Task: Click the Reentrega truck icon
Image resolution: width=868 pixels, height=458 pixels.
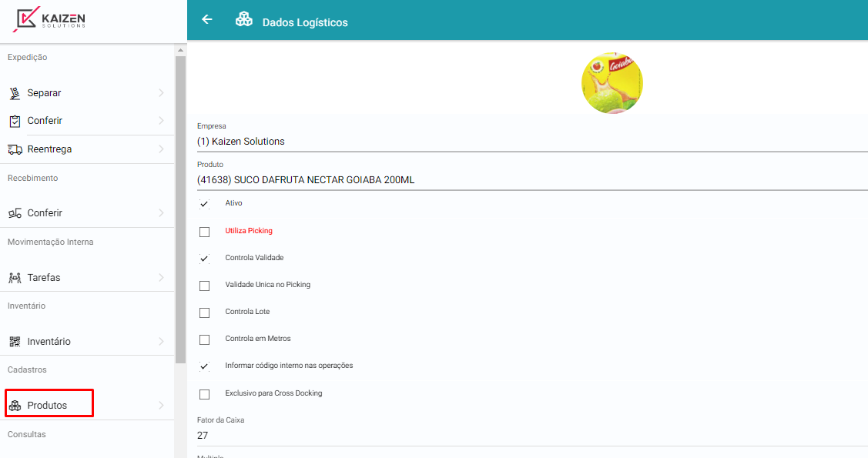Action: tap(15, 149)
